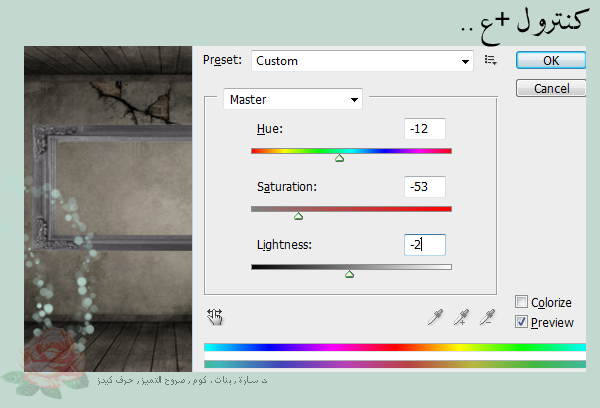600x408 pixels.
Task: Expand the Master channel dropdown
Action: click(292, 99)
